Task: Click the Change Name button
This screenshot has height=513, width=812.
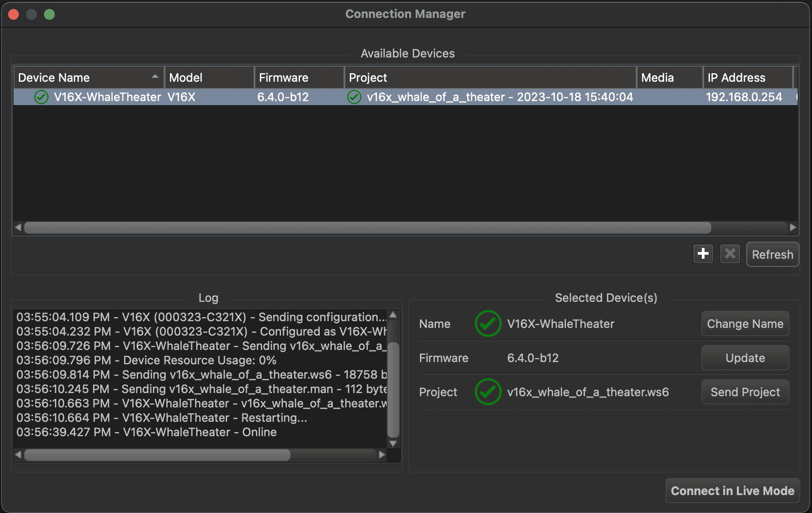Action: [745, 323]
